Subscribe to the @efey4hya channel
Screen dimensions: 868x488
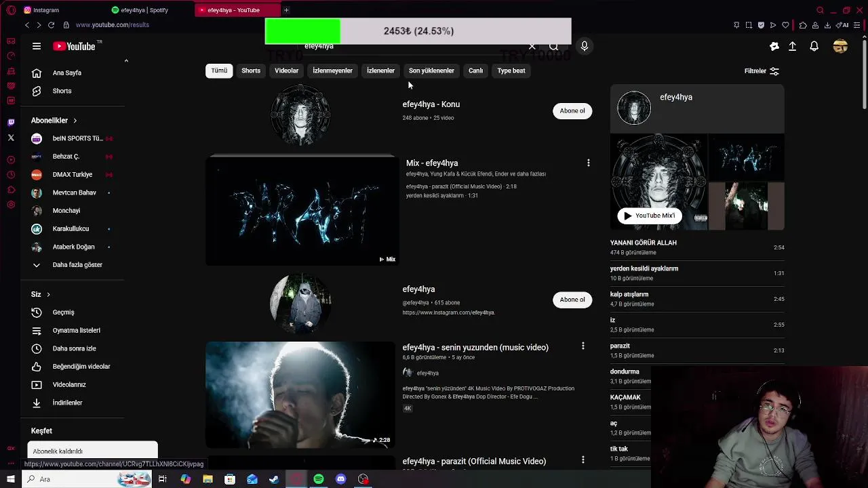(572, 300)
